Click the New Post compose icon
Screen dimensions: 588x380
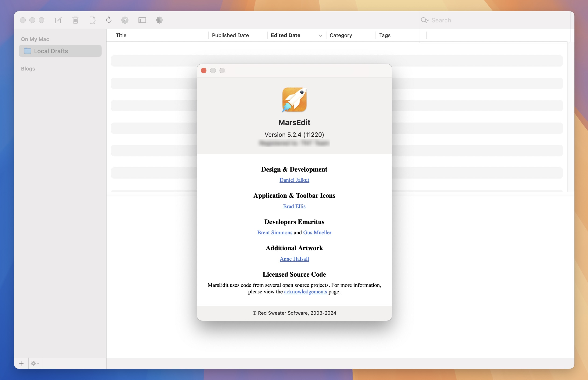(x=58, y=20)
